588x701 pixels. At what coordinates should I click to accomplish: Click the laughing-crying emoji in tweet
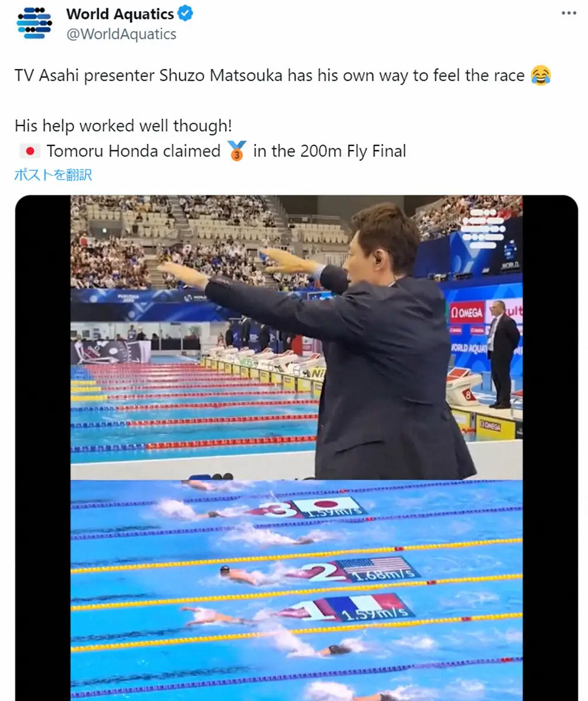click(541, 75)
